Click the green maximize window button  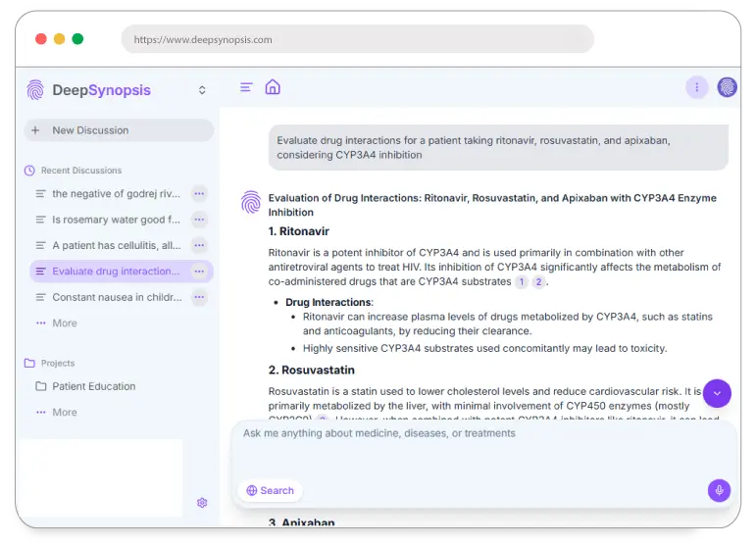(77, 39)
